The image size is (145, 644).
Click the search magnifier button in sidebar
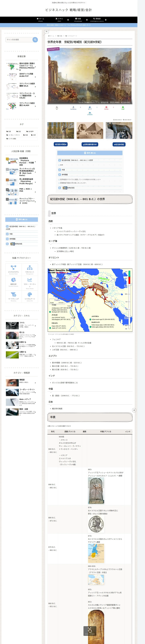pos(35,39)
